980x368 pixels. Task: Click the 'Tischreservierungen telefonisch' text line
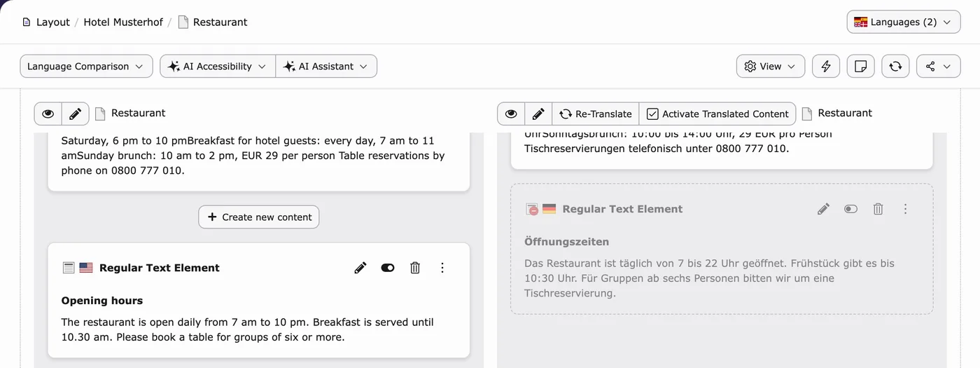pyautogui.click(x=657, y=149)
